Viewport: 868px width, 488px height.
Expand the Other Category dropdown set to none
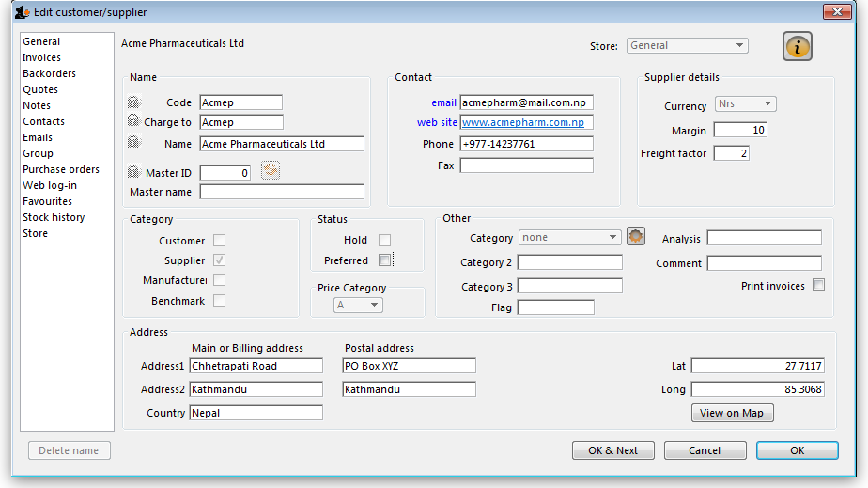(x=570, y=238)
